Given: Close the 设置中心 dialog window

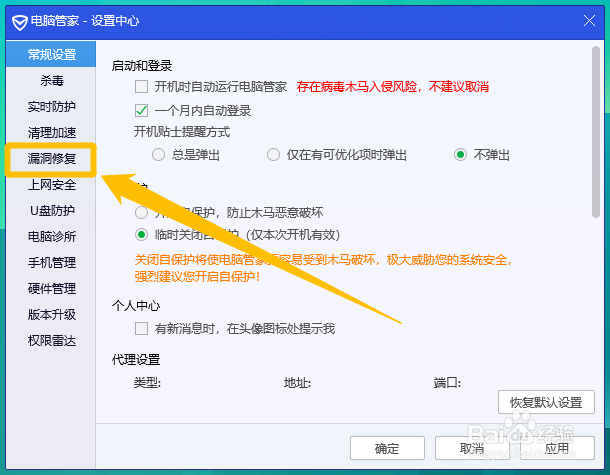Looking at the screenshot, I should pos(589,21).
